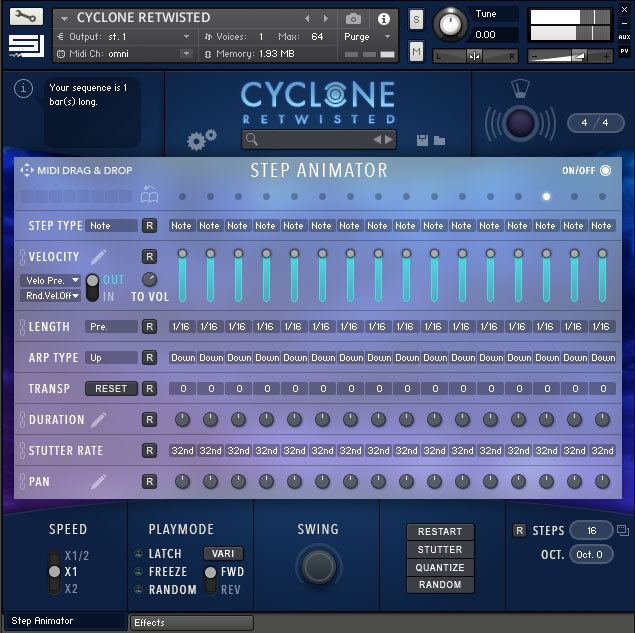The width and height of the screenshot is (635, 633).
Task: Flip the FWD/REV direction switch
Action: coord(211,580)
